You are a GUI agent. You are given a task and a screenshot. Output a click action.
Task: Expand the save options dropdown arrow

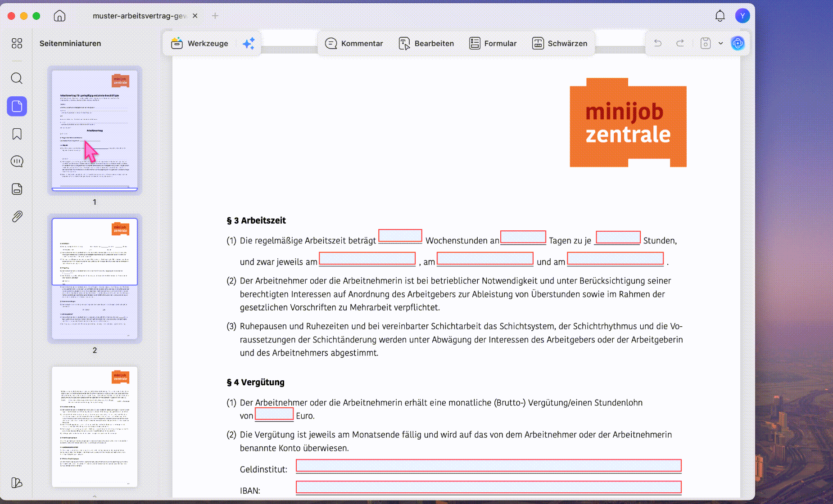pos(720,43)
